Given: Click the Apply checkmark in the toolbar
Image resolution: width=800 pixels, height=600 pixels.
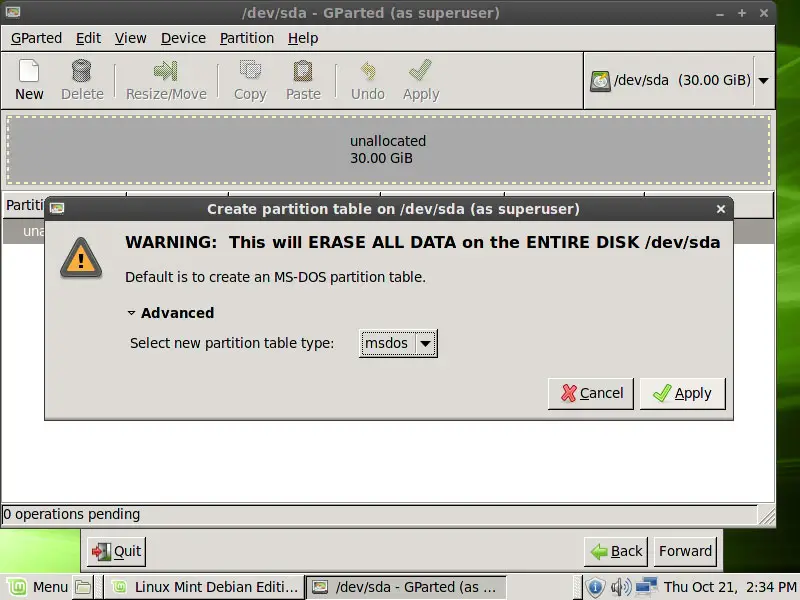Looking at the screenshot, I should [x=420, y=70].
